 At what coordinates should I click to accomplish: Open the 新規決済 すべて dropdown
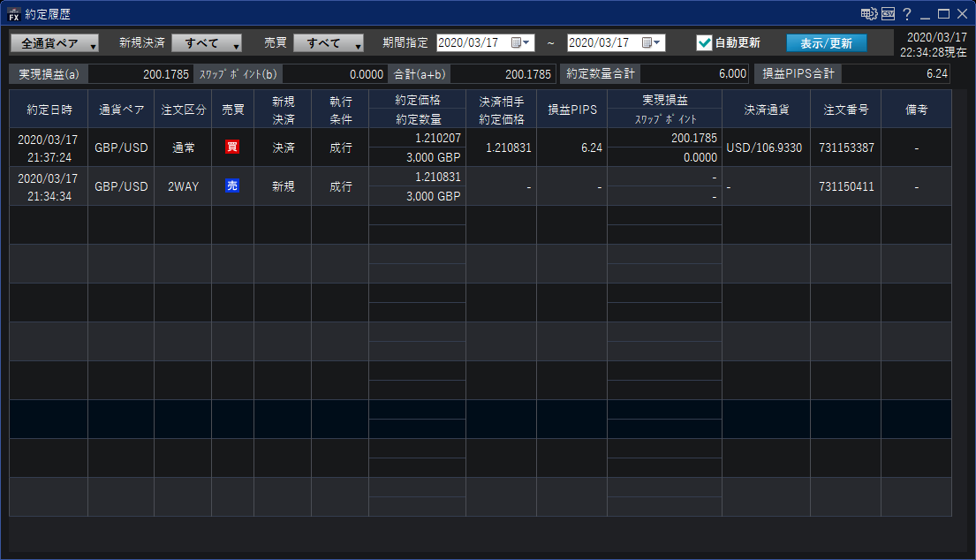point(207,43)
